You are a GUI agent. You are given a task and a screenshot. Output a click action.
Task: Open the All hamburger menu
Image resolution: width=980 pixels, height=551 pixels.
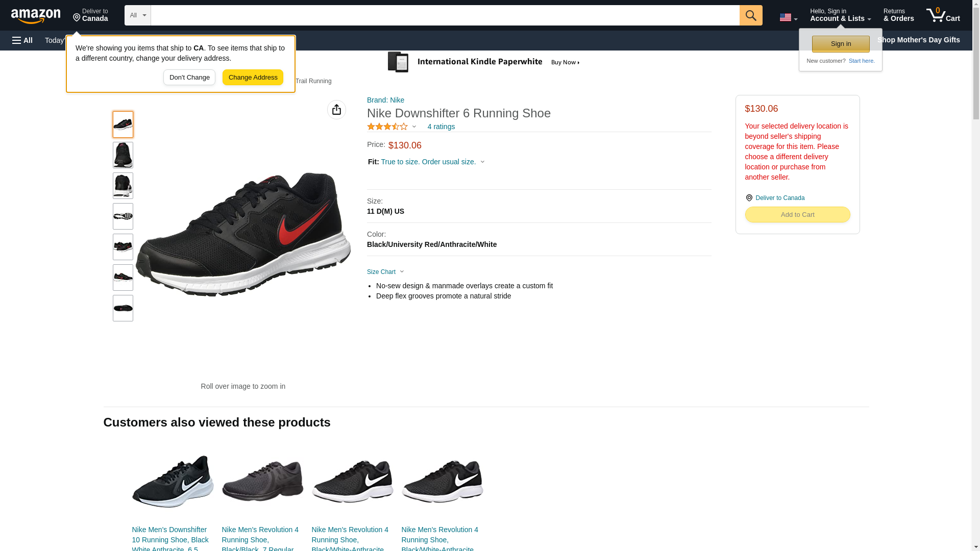[22, 40]
